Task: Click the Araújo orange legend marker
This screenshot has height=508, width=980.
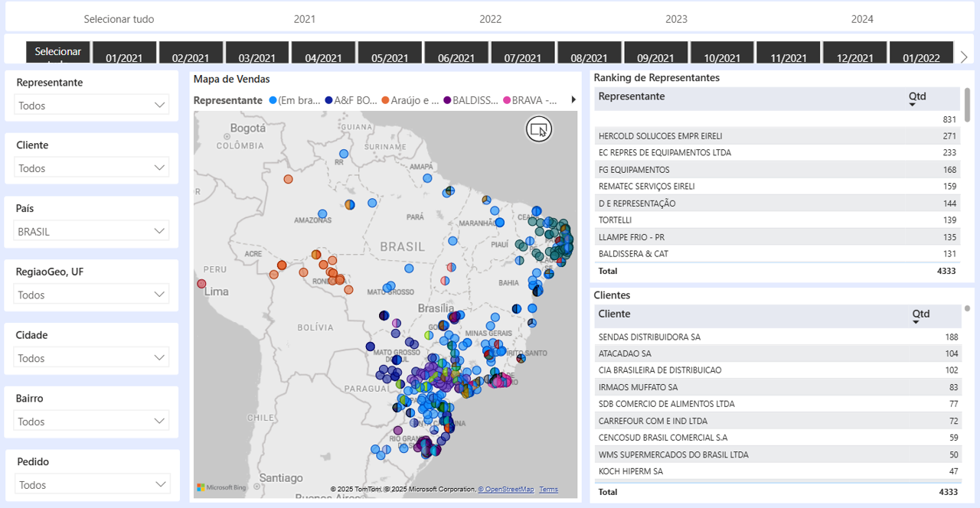Action: point(385,100)
